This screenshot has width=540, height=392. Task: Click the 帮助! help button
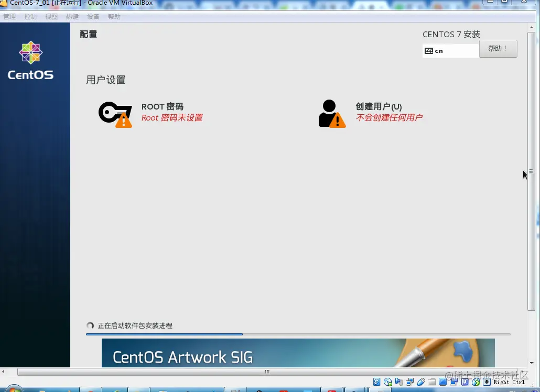coord(498,49)
